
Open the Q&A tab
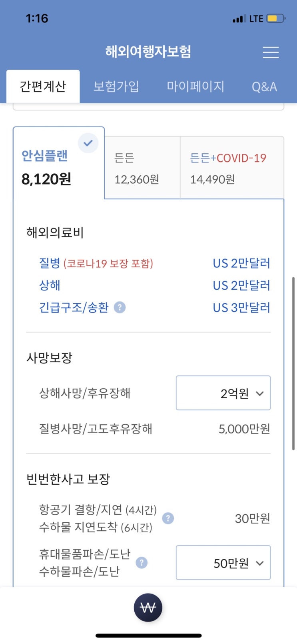(264, 86)
